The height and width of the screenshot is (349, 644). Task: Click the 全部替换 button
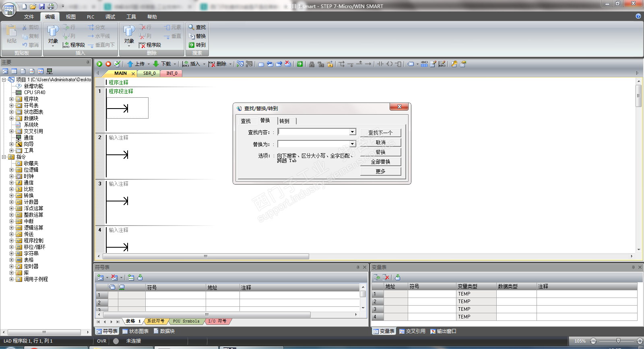tap(380, 162)
